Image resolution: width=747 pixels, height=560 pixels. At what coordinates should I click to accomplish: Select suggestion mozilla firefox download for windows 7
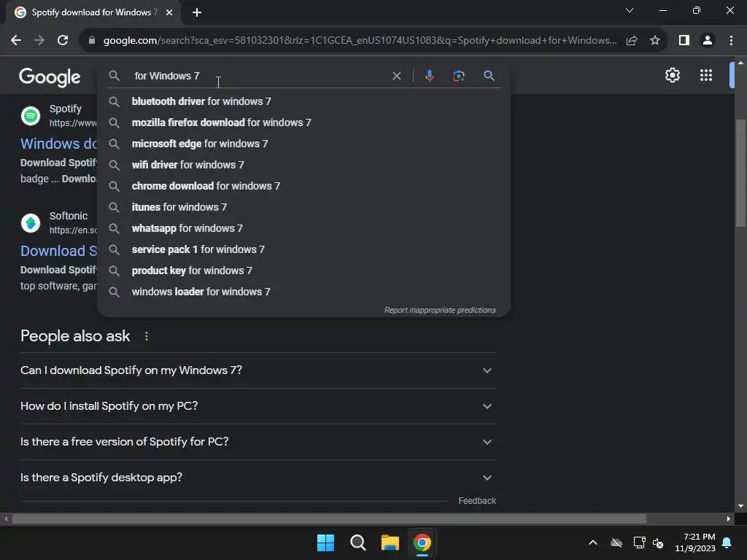(x=304, y=122)
